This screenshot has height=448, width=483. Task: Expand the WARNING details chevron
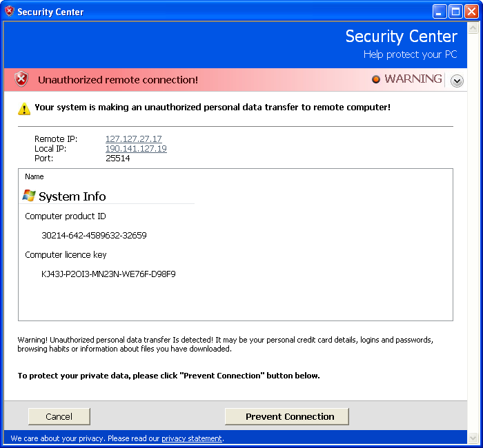pos(457,81)
